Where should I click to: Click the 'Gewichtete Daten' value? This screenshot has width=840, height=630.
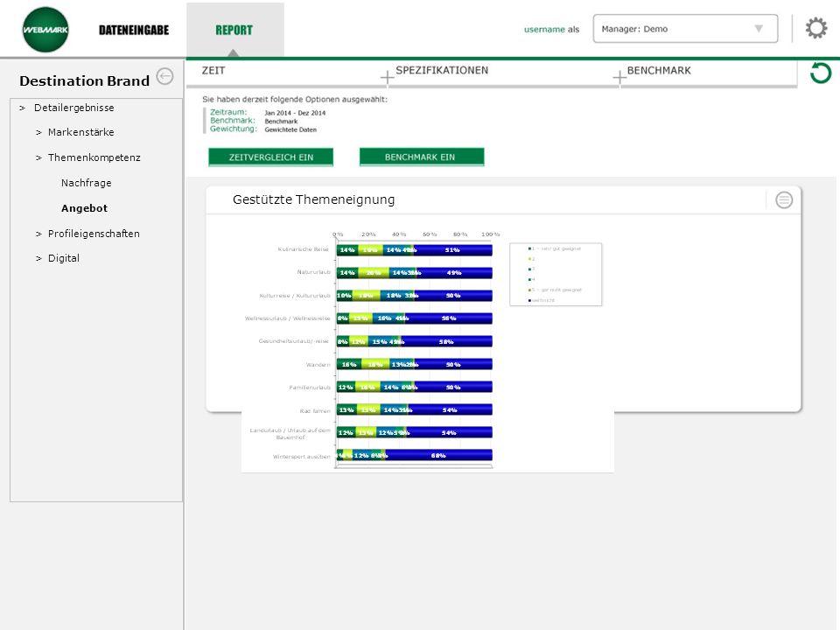click(290, 129)
